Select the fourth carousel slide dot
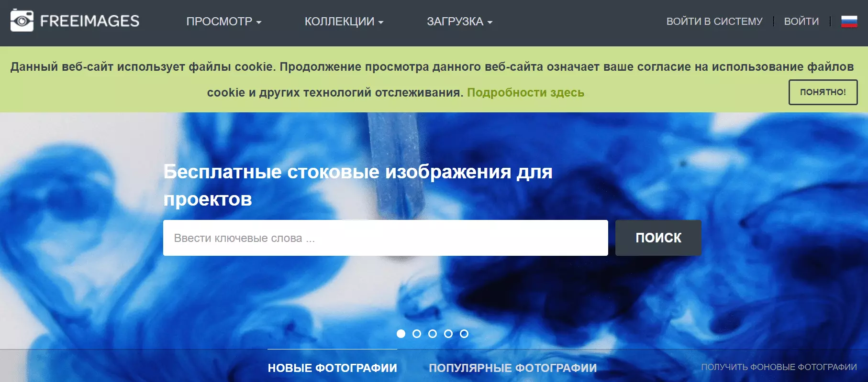This screenshot has width=868, height=382. click(x=448, y=334)
